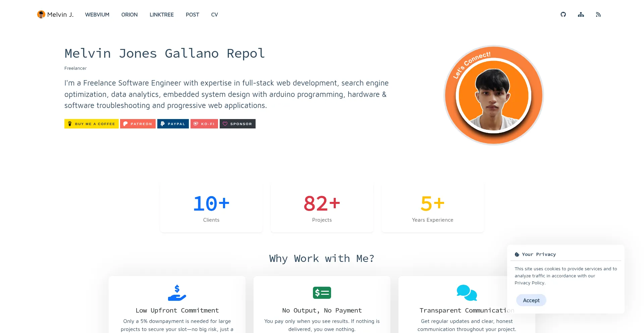This screenshot has height=333, width=644.
Task: Open the WEBVIUM menu item
Action: point(97,15)
